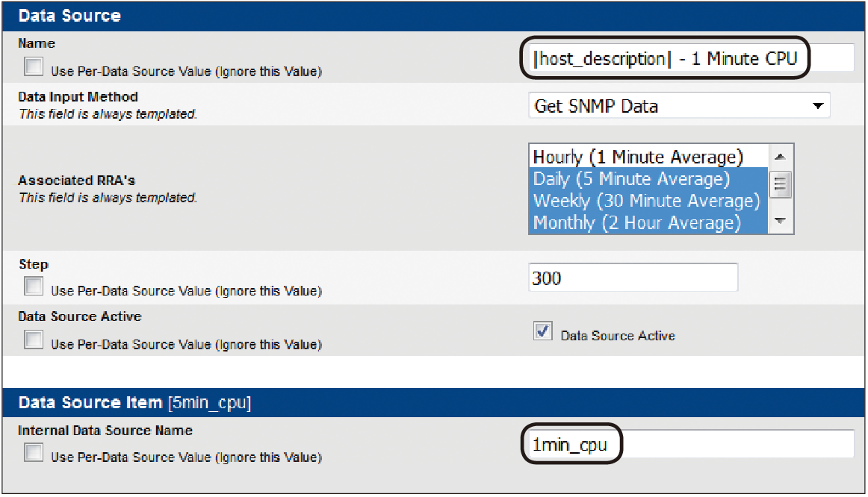Click the Step input field showing 300

633,278
